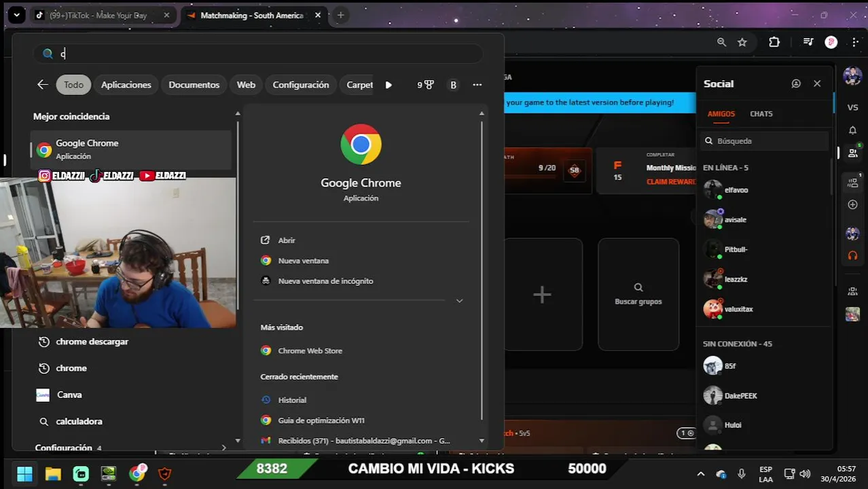Open the browser extensions puzzle icon
Screen dimensions: 868x489
point(774,42)
